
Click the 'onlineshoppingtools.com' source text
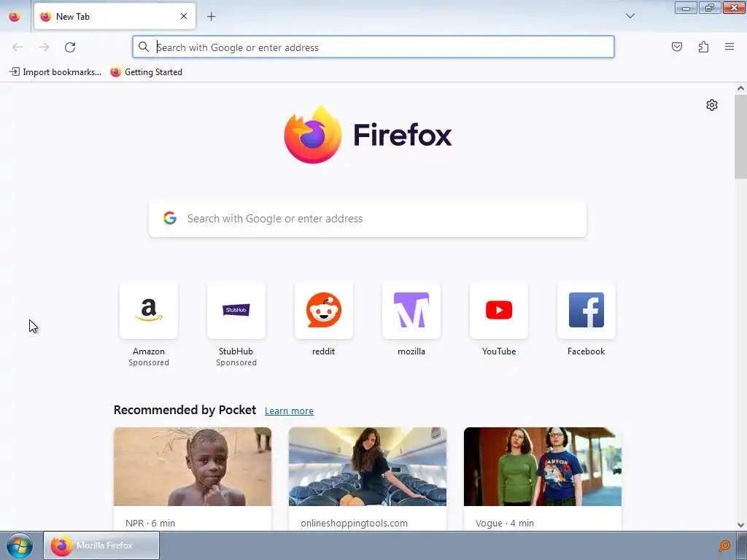[x=354, y=523]
